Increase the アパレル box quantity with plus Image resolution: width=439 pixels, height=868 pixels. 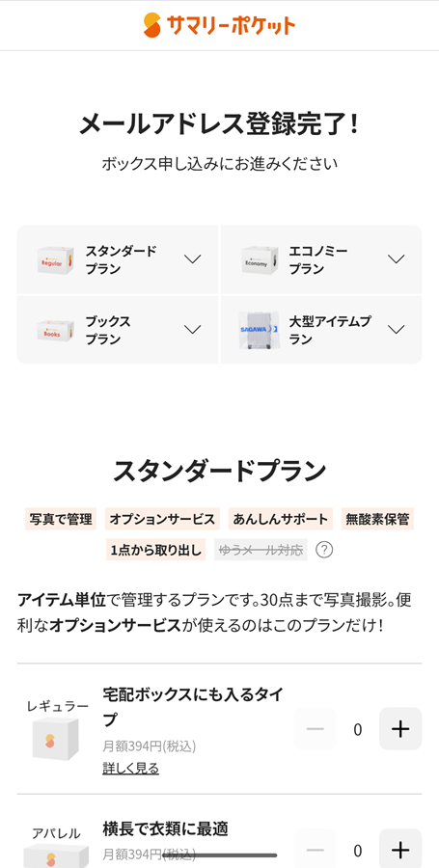click(400, 849)
